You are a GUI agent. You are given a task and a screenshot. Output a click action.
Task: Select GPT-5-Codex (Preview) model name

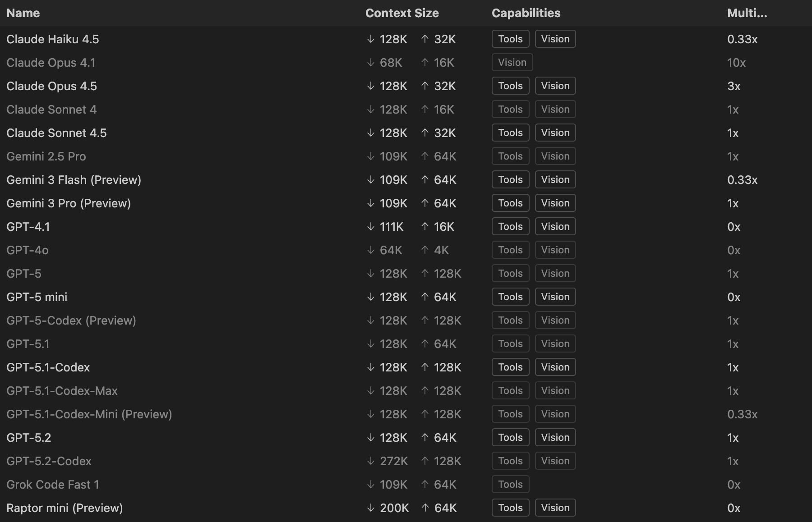71,321
